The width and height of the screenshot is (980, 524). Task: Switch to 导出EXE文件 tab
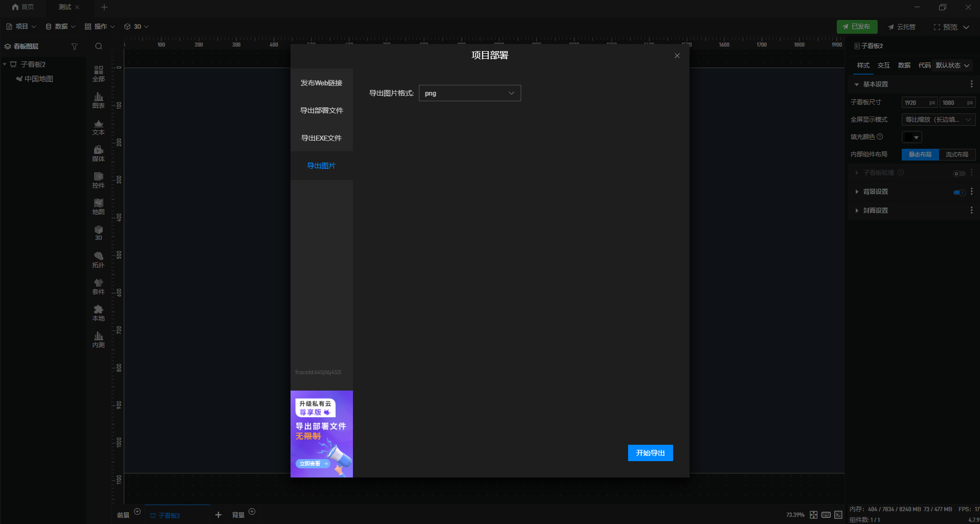[x=322, y=138]
